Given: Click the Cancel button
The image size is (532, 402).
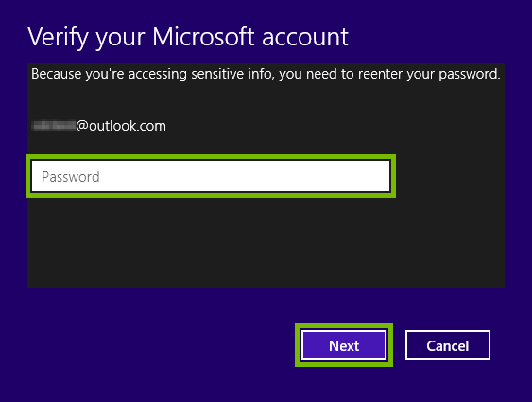Looking at the screenshot, I should click(448, 345).
